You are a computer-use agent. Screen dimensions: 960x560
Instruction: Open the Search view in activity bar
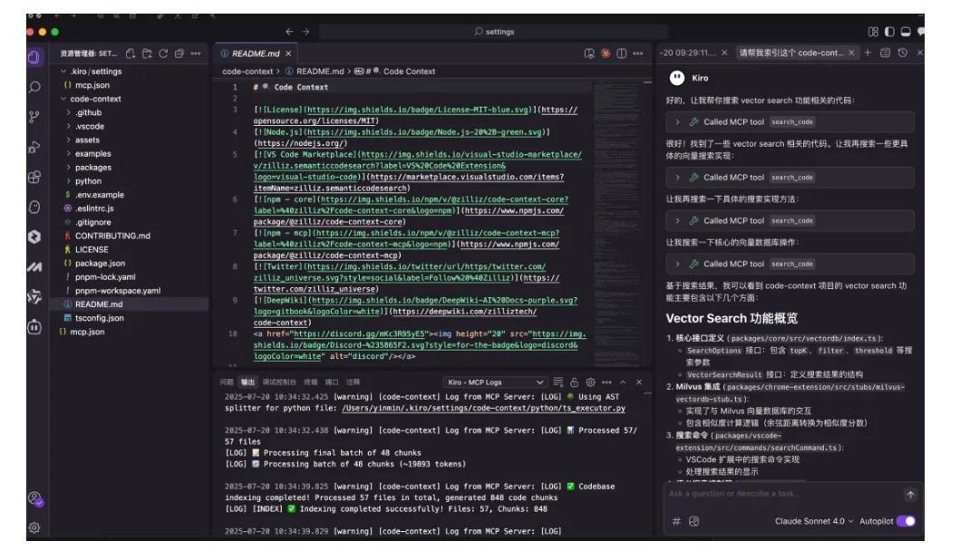click(x=34, y=87)
